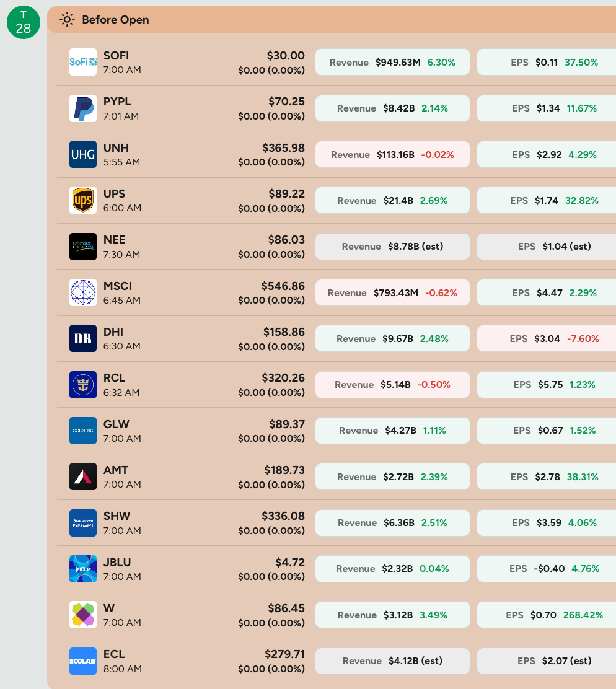Click the AMT ticker symbol
Screen dimensions: 616x689
point(115,470)
